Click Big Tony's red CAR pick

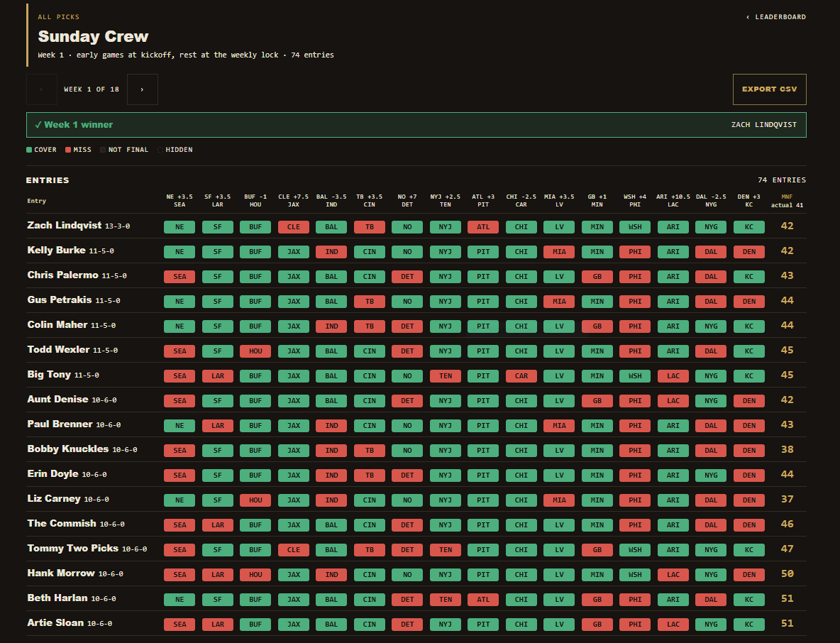pyautogui.click(x=521, y=375)
